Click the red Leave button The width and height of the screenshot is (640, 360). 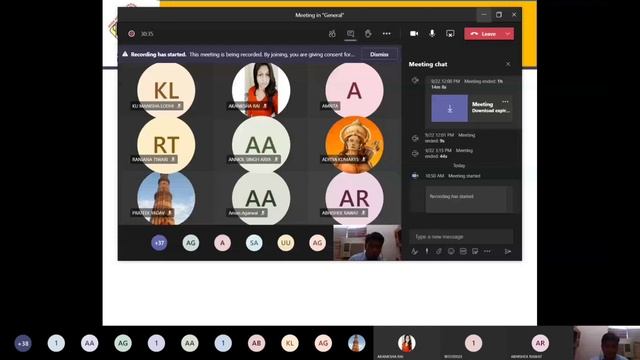coord(484,34)
